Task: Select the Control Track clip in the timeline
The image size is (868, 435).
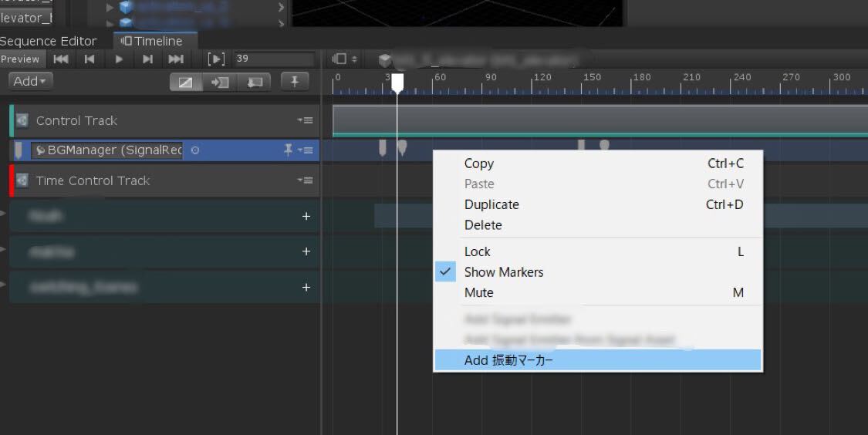Action: click(600, 120)
